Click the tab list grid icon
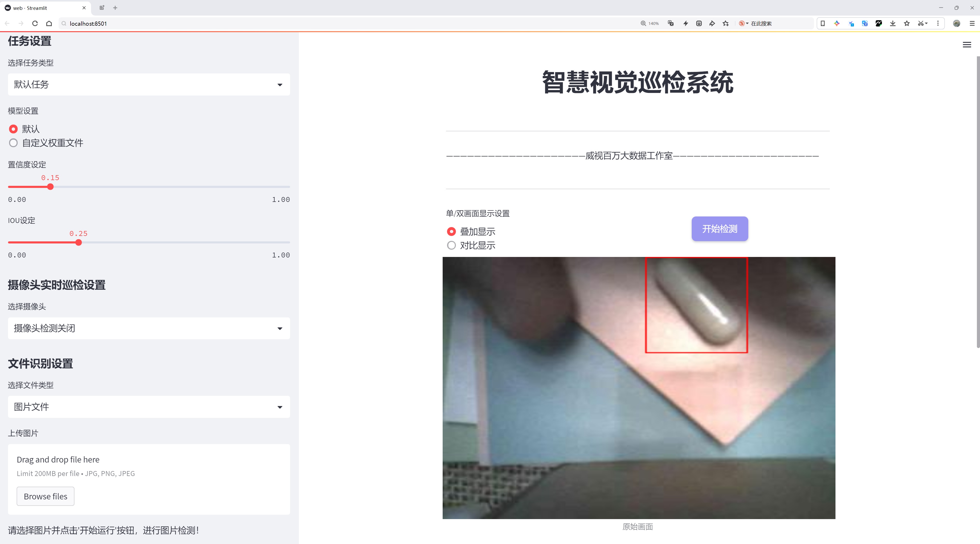980x544 pixels. pos(101,8)
